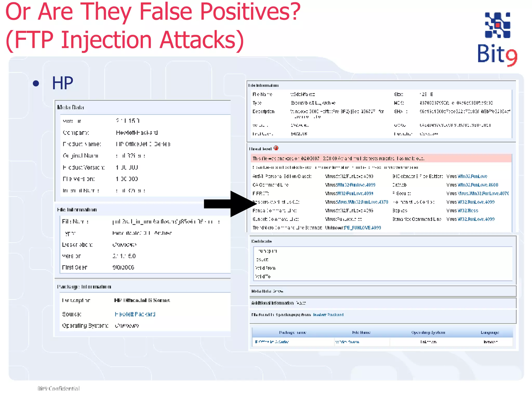Click the File Name column header
The height and width of the screenshot is (399, 532).
[x=361, y=332]
